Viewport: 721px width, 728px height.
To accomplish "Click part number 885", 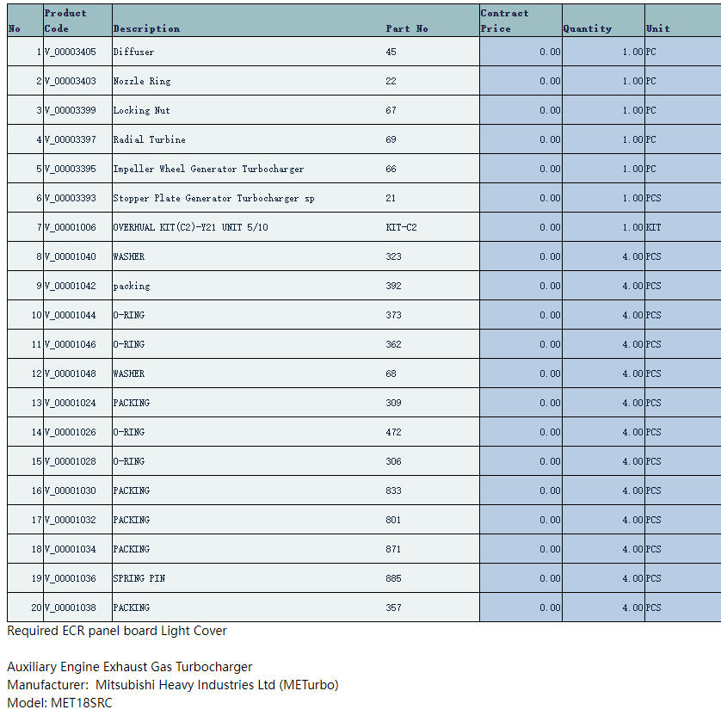I will point(394,578).
